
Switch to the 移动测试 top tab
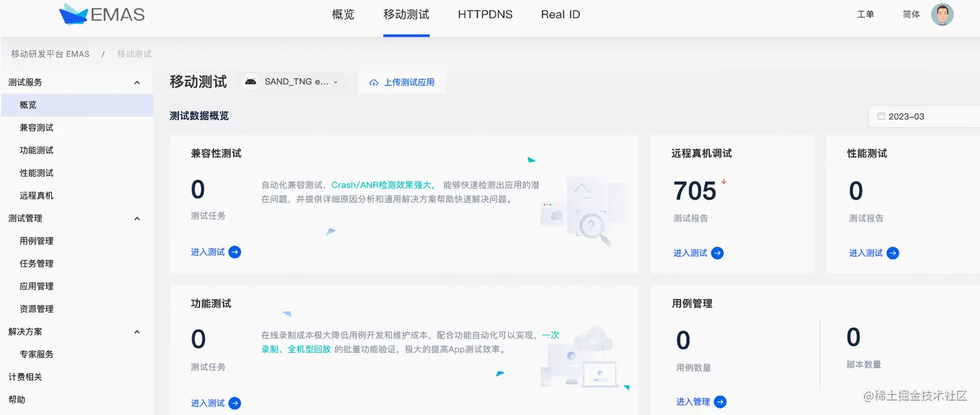pyautogui.click(x=406, y=14)
